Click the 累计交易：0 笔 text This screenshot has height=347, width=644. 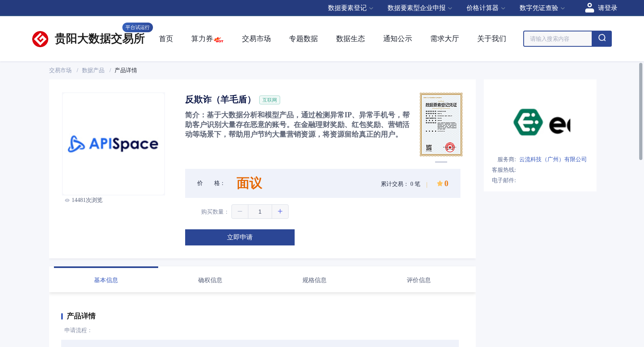400,184
